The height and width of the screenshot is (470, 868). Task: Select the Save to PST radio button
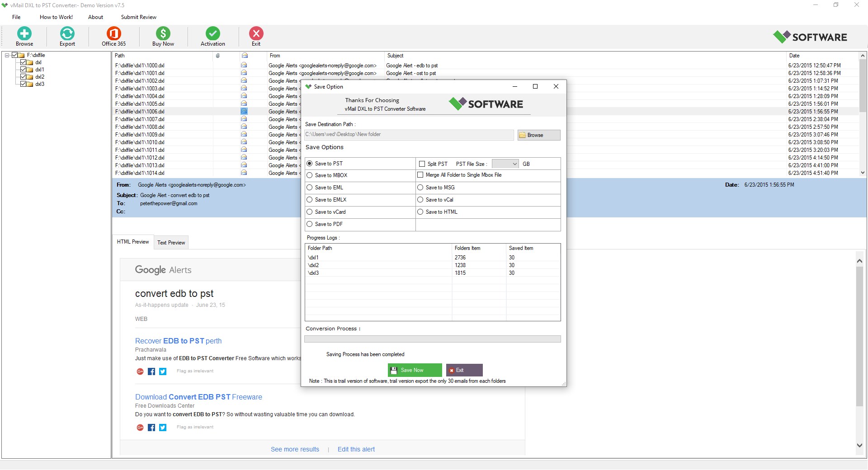pos(310,164)
